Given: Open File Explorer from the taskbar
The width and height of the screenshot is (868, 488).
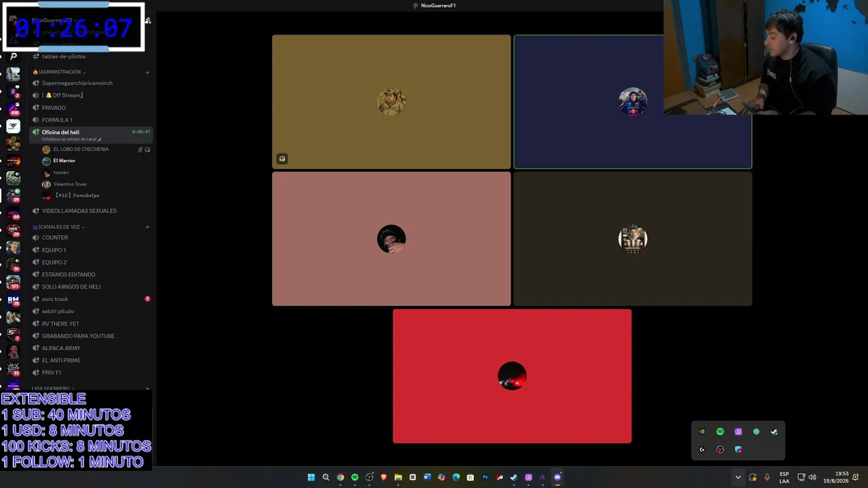Looking at the screenshot, I should (x=398, y=477).
